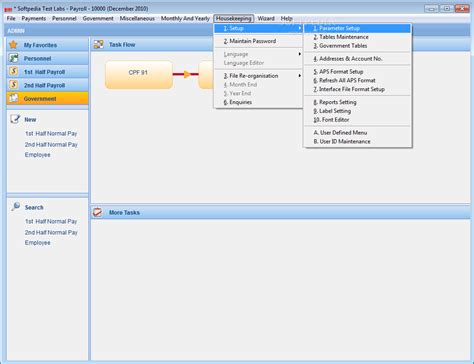Choose Parameter Setup from submenu

coord(357,28)
